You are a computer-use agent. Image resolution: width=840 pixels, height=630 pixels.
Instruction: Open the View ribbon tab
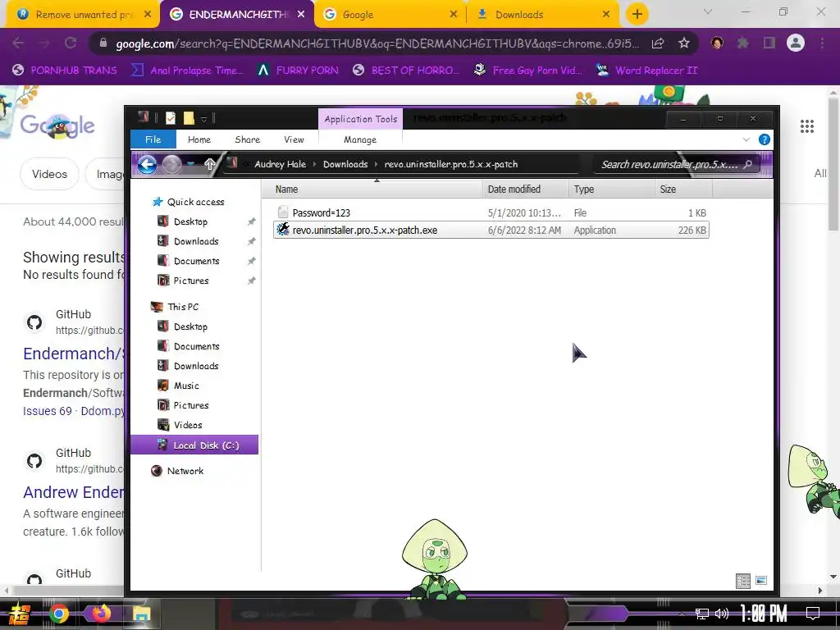pos(294,139)
